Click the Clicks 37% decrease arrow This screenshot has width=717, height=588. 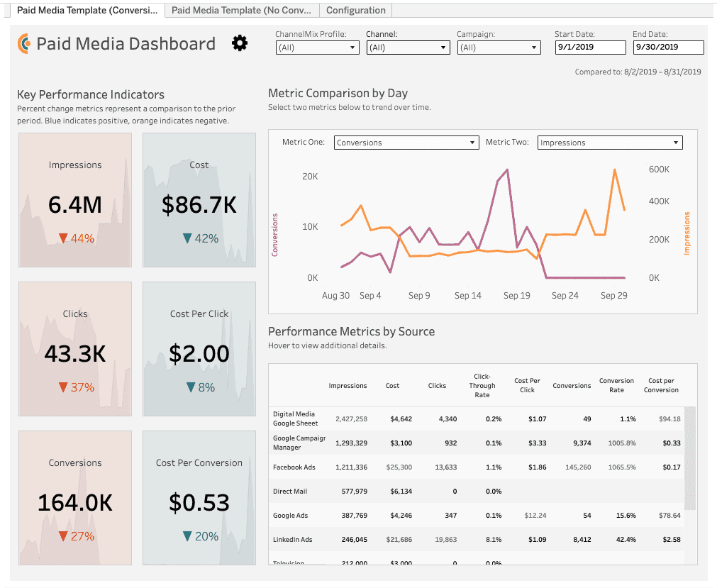tap(64, 387)
